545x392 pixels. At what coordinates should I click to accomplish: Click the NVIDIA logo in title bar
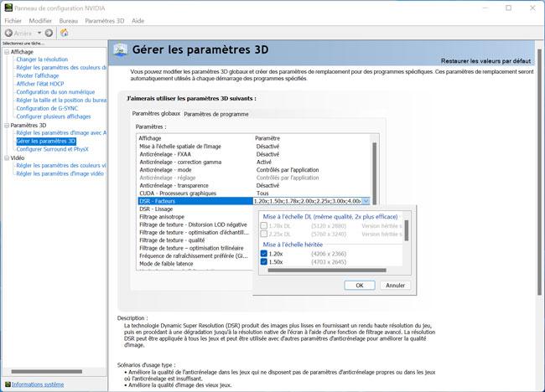click(x=8, y=7)
